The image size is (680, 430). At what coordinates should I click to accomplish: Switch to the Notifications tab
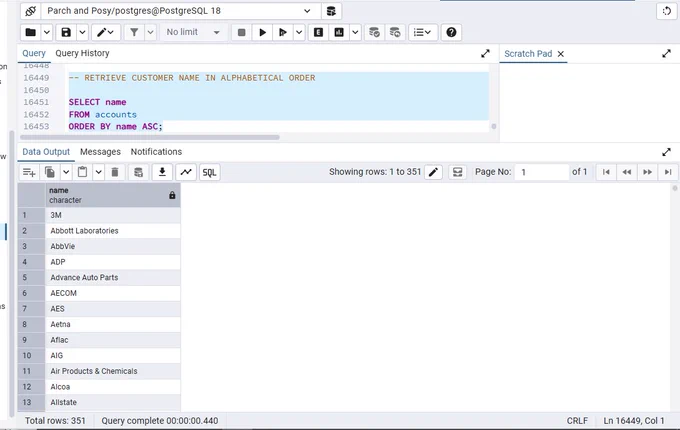tap(156, 152)
